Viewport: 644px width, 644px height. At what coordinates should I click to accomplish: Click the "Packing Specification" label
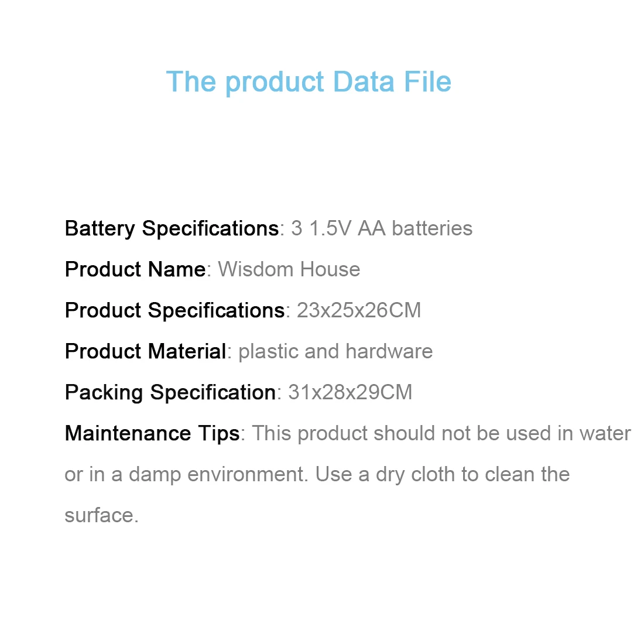[170, 392]
